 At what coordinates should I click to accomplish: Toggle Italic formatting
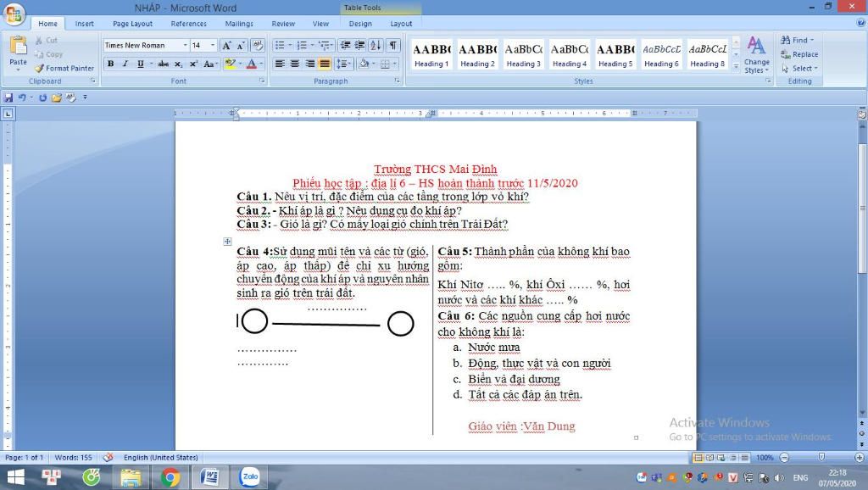[125, 64]
